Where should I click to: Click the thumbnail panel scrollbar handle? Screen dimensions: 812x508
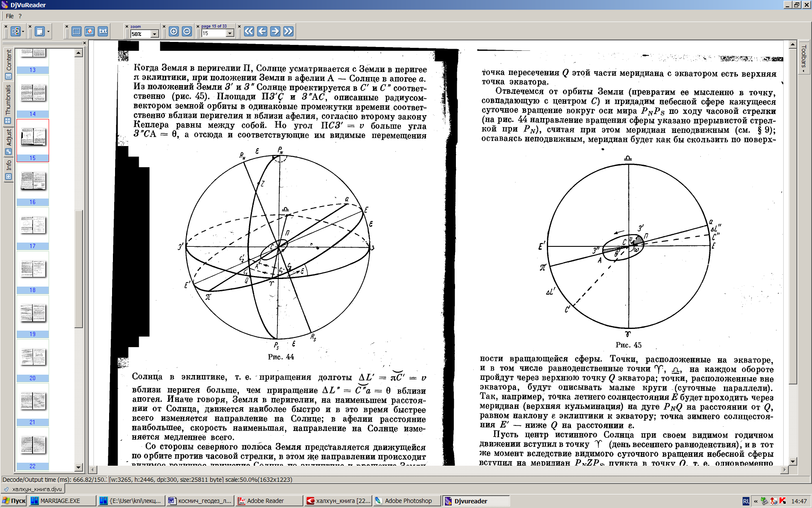point(79,268)
